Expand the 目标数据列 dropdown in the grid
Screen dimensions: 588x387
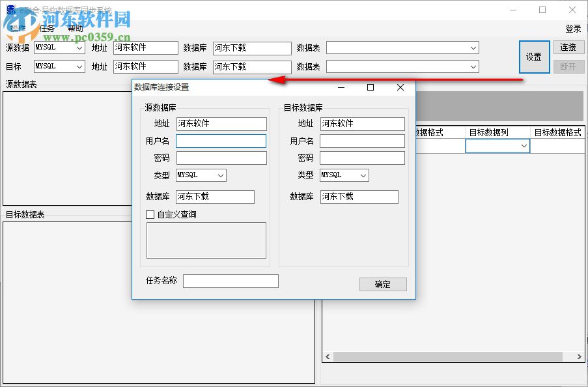(x=524, y=146)
